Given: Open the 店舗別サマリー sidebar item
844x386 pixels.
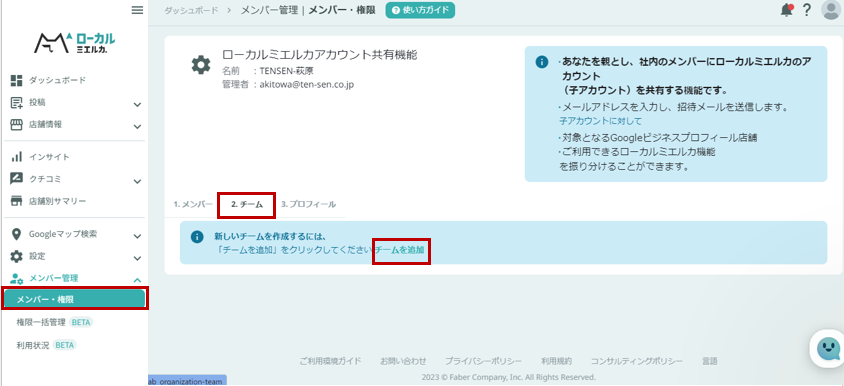Looking at the screenshot, I should [x=57, y=201].
